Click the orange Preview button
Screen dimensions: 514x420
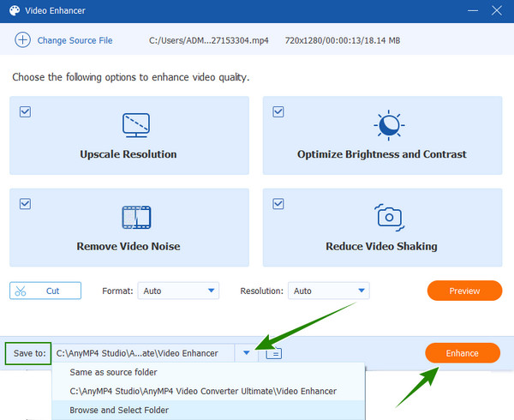(464, 291)
